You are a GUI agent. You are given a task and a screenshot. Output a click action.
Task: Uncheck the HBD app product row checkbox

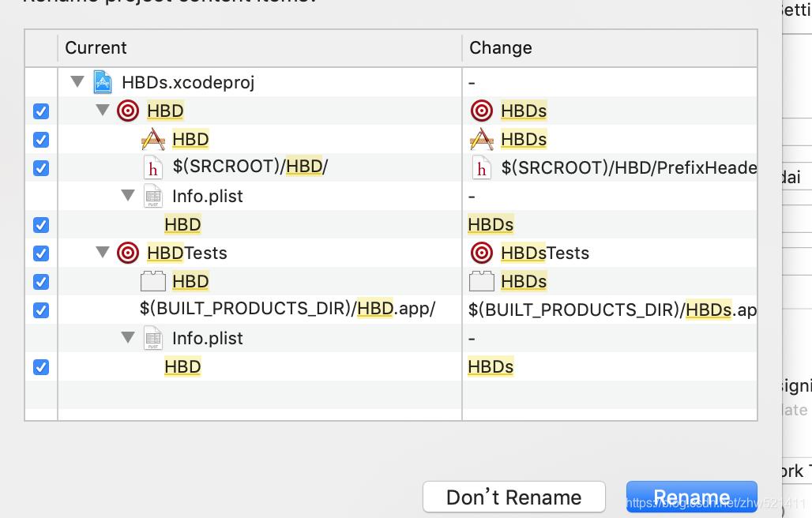point(41,140)
